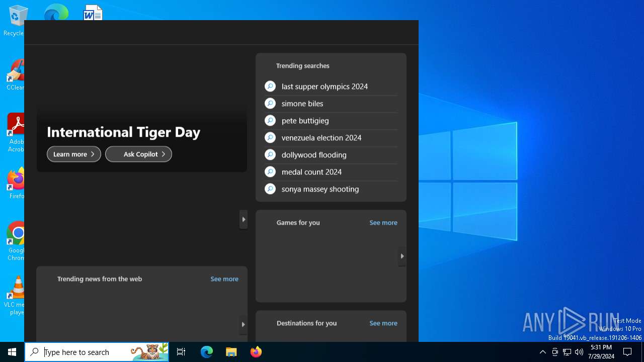Open File Explorer from the taskbar
Screen dimensions: 644x362
(231, 352)
